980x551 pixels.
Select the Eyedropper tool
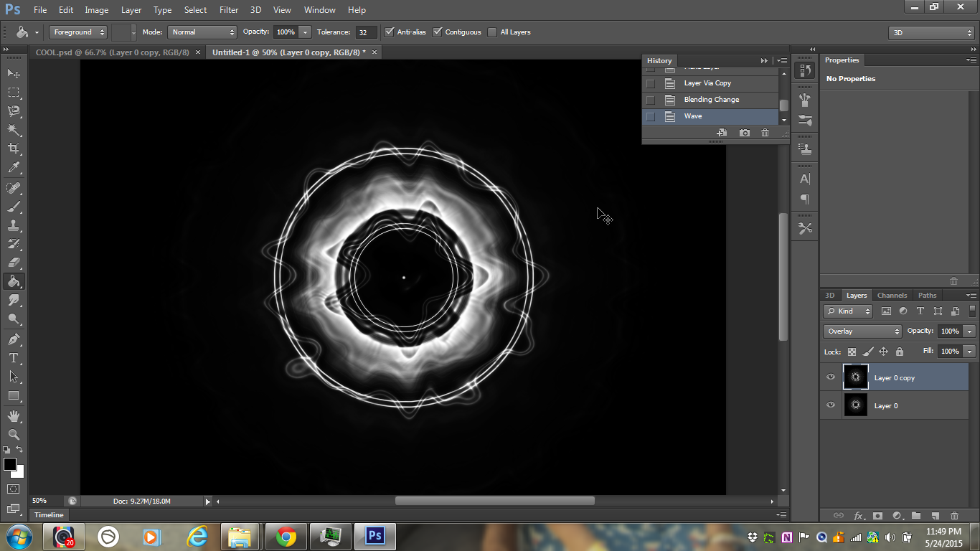tap(14, 168)
